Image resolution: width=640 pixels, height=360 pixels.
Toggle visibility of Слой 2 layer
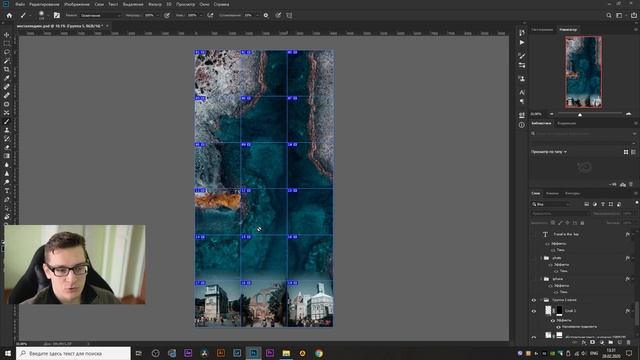tap(533, 311)
